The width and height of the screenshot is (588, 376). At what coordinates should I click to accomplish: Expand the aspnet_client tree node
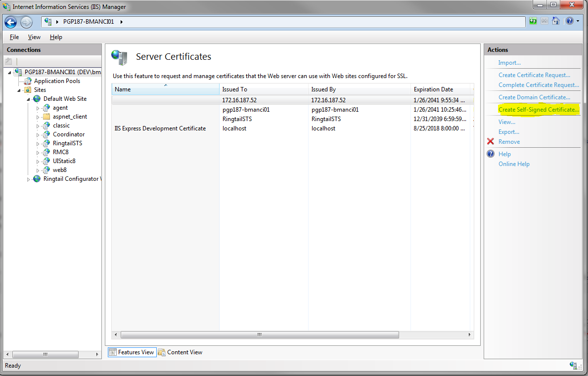[38, 117]
